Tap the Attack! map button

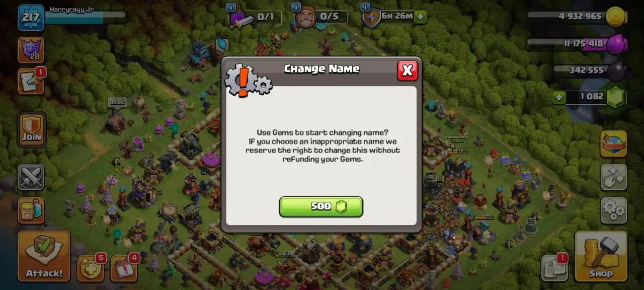[x=44, y=256]
